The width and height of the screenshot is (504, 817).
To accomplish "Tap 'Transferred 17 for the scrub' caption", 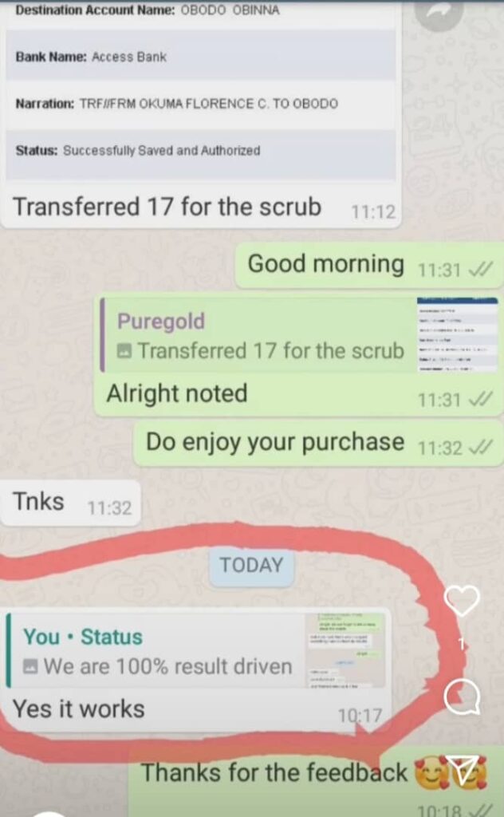I will pos(167,207).
